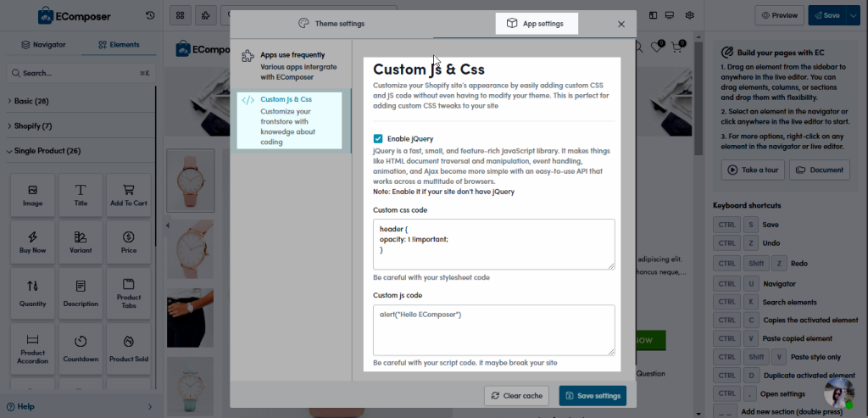Screen dimensions: 868x418
Task: Click the Search elements input field
Action: coord(81,73)
